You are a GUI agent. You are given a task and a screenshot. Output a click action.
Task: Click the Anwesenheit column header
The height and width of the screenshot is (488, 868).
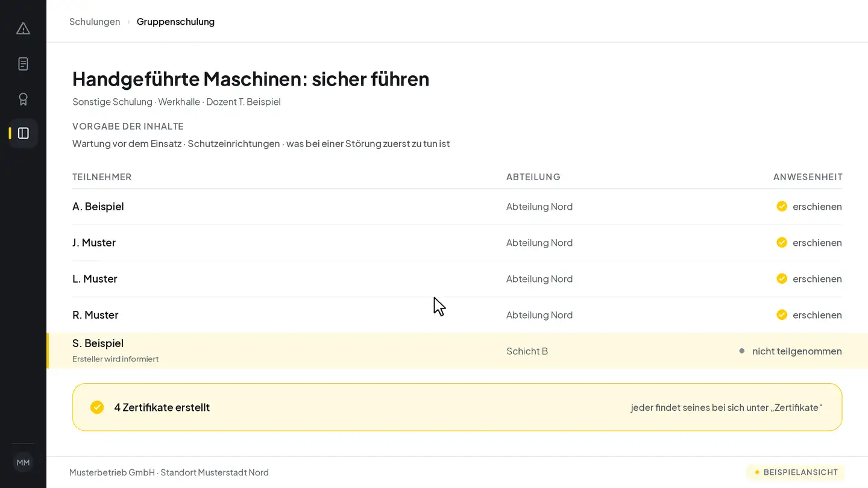(808, 177)
